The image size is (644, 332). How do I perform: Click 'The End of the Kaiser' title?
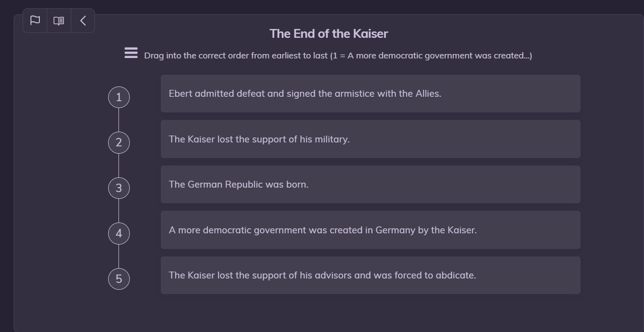click(x=328, y=34)
